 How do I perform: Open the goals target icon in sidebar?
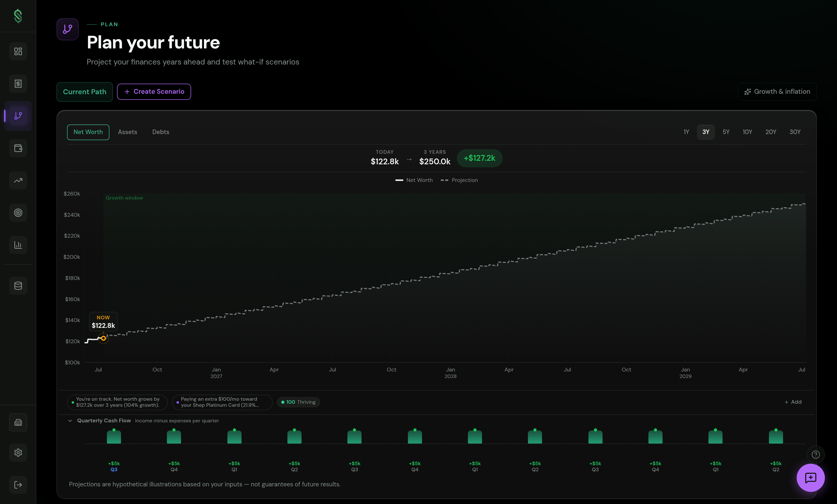click(x=18, y=213)
